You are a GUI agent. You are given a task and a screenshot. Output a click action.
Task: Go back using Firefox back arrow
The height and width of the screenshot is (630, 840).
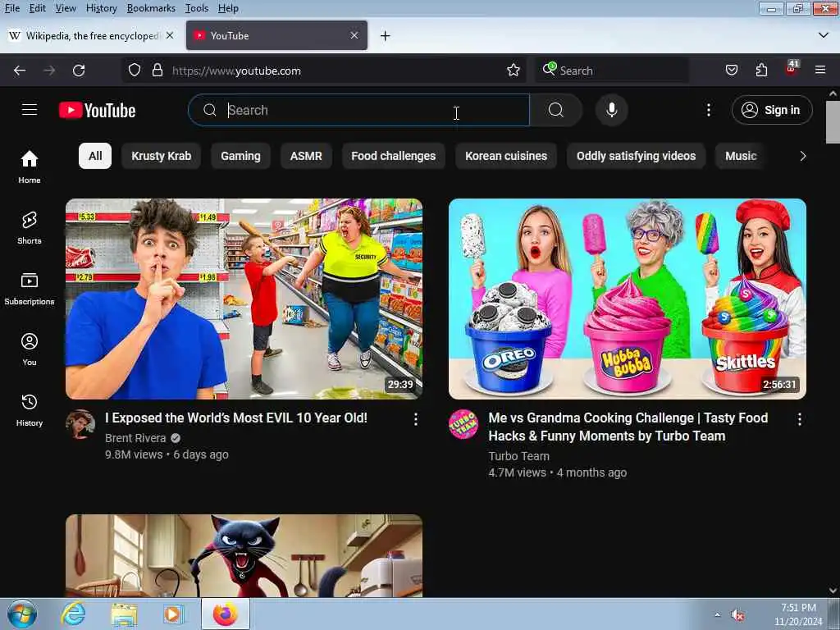point(20,71)
